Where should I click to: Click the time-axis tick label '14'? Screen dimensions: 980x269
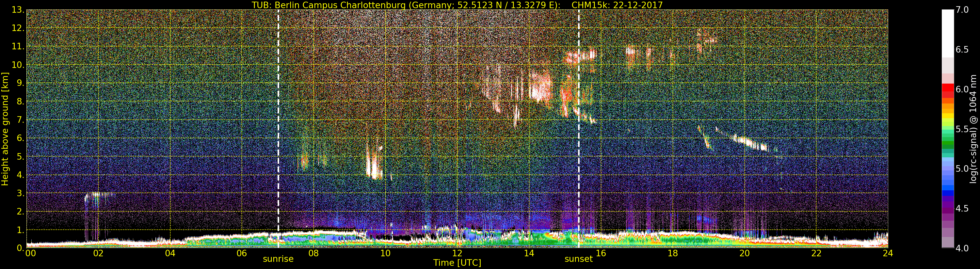[529, 253]
